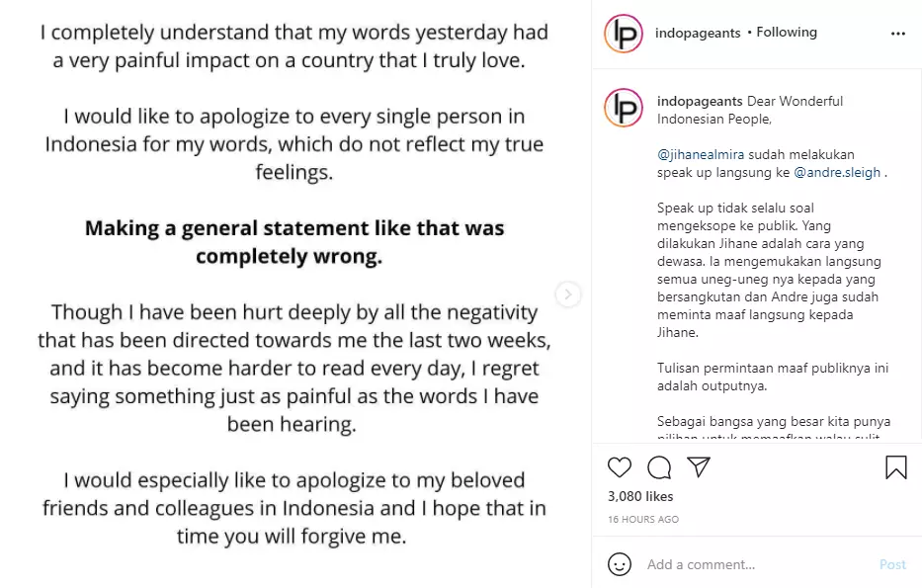The height and width of the screenshot is (588, 922).
Task: Click the indopageants username in the header
Action: pyautogui.click(x=698, y=33)
